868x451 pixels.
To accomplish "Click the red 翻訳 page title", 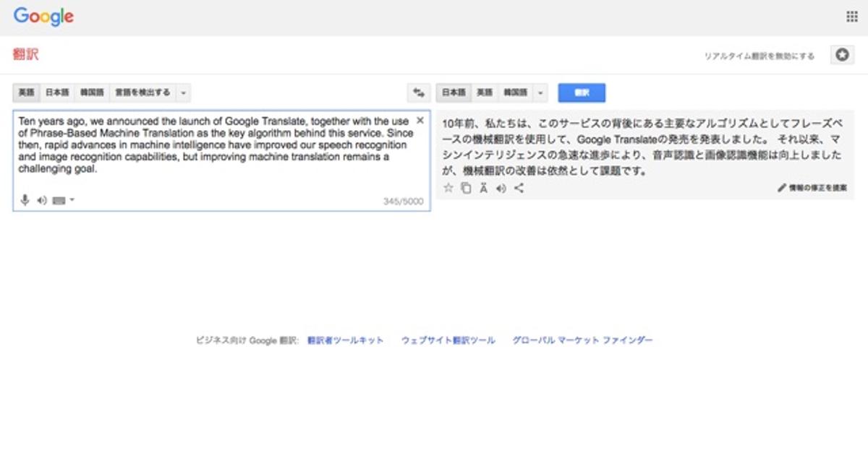I will click(x=25, y=55).
